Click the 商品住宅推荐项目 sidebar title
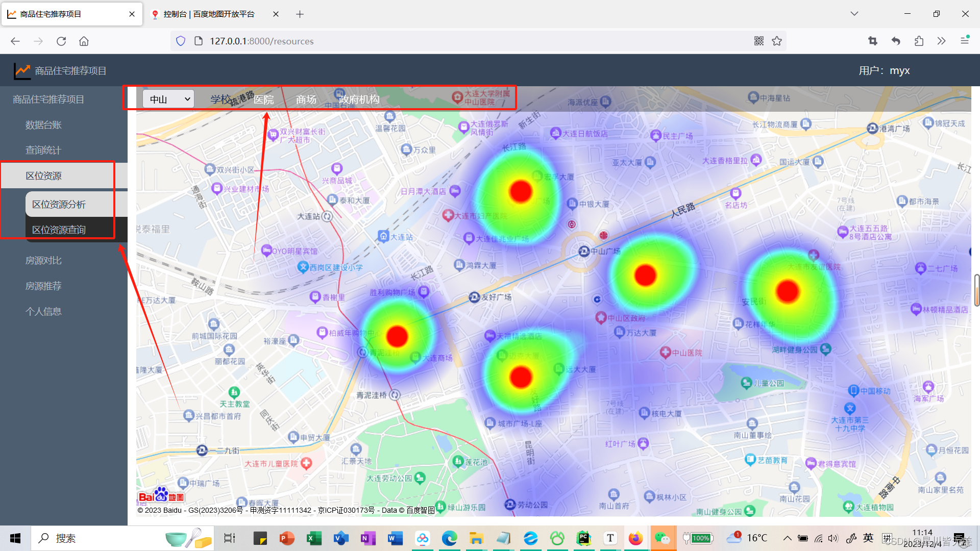The width and height of the screenshot is (980, 551). [48, 99]
